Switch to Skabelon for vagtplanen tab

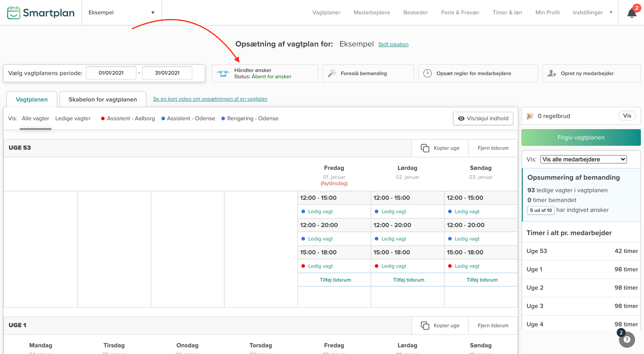(103, 99)
